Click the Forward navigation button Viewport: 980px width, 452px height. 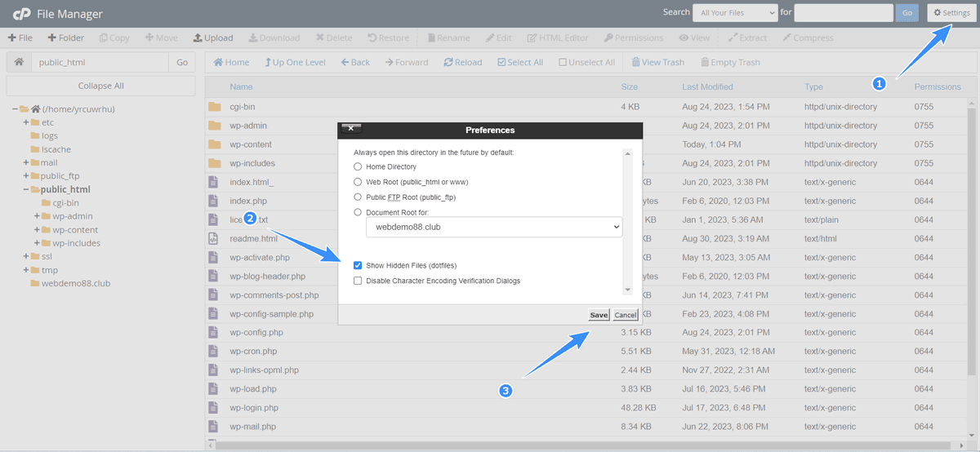coord(407,62)
